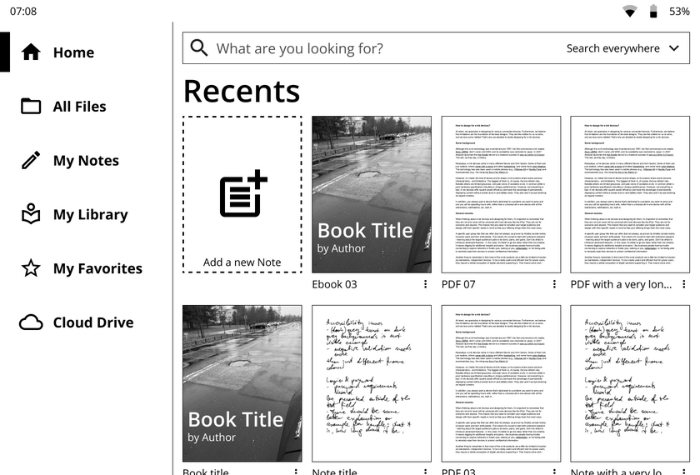Viewport: 700px width, 475px height.
Task: Click the My Notes pencil icon
Action: coord(31,160)
